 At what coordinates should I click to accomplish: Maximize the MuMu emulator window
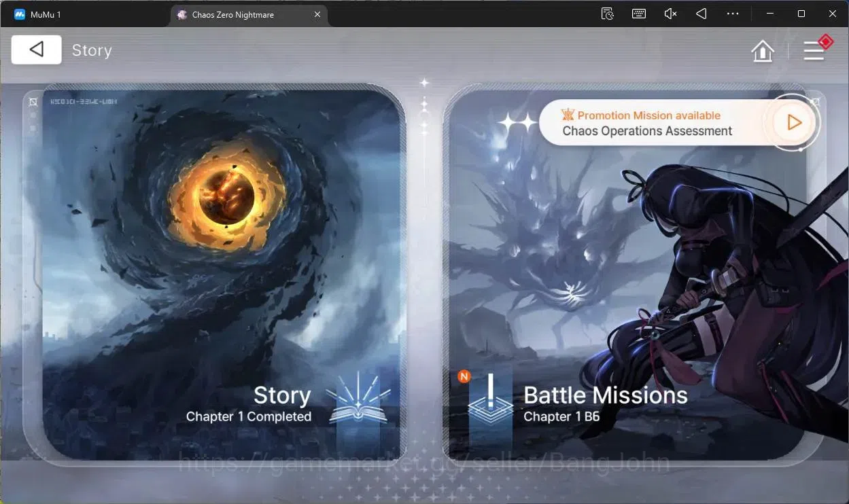point(801,14)
